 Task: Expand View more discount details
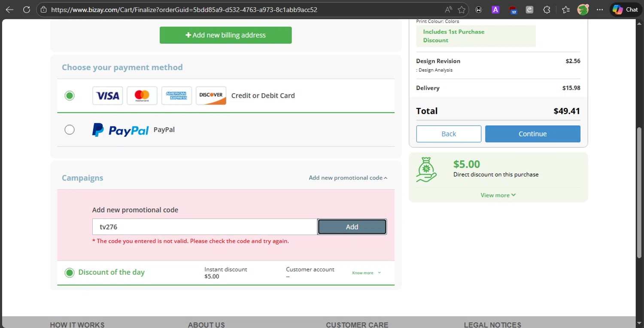(x=498, y=195)
